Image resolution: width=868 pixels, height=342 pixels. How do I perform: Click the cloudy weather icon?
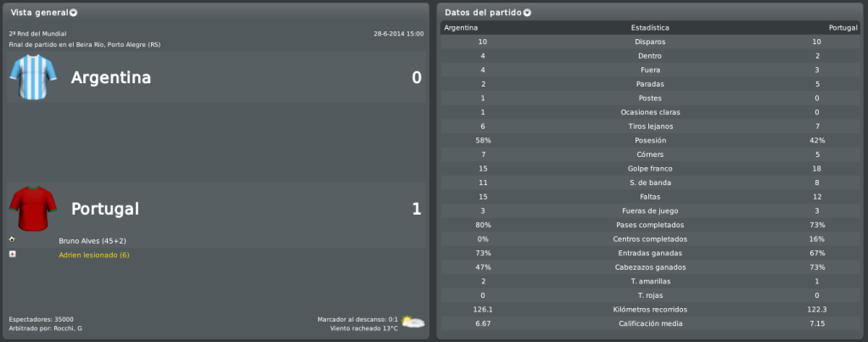click(413, 322)
